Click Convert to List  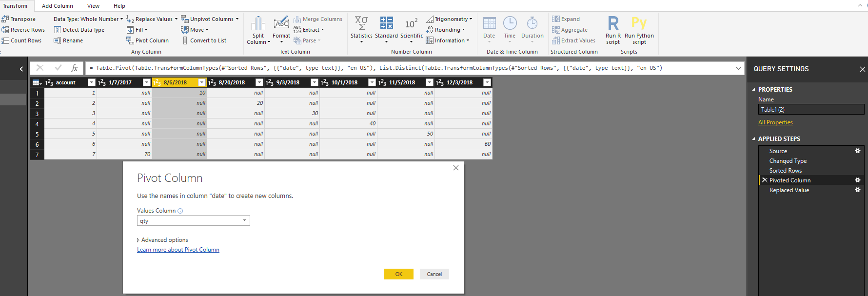point(204,40)
